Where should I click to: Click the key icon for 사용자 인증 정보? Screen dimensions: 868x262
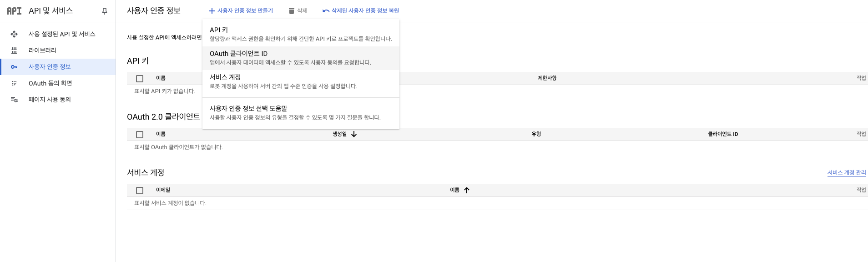(14, 67)
